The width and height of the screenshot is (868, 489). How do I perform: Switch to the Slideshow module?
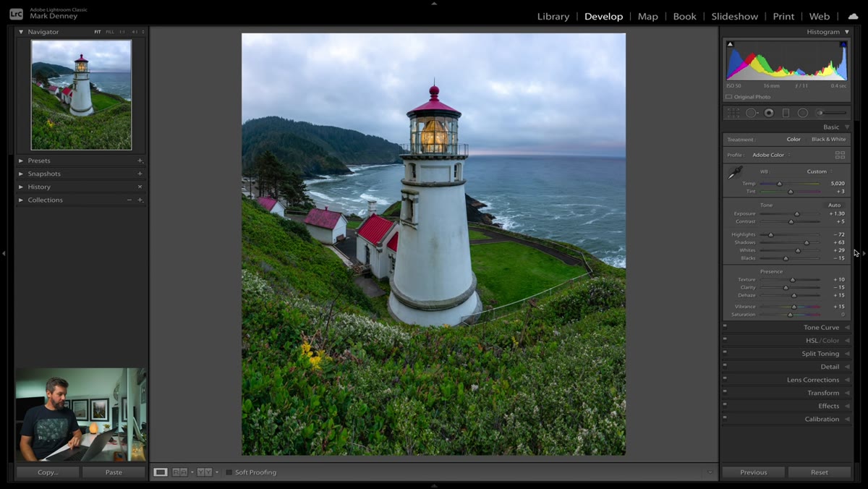(x=735, y=16)
